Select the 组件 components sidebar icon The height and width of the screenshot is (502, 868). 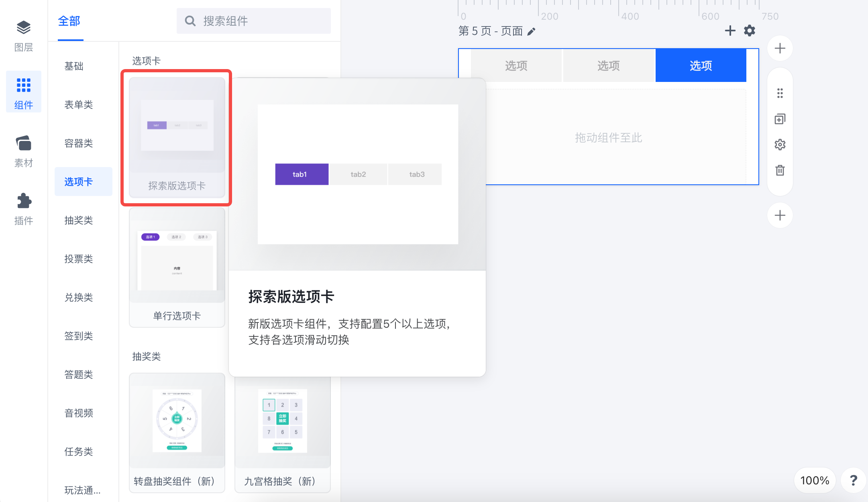[x=24, y=92]
